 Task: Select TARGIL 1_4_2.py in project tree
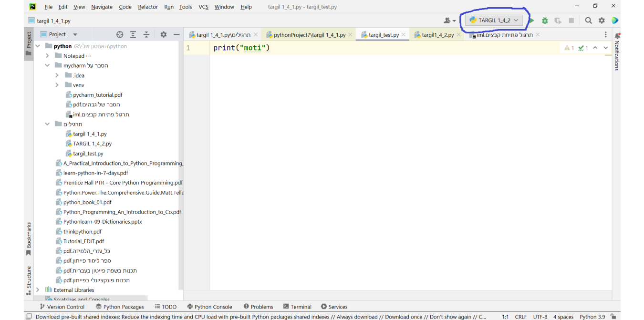click(x=88, y=144)
